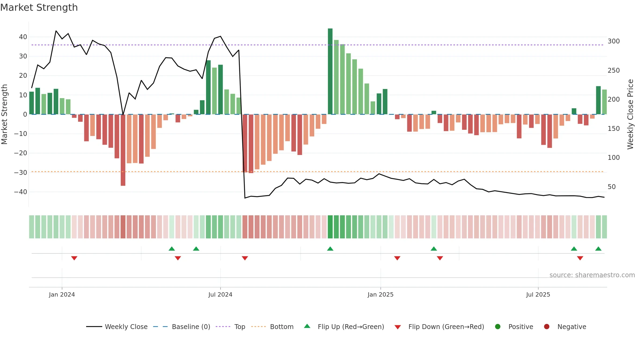This screenshot has width=644, height=362.
Task: Click the red flip-down marker just after Jan 2024
Action: click(74, 258)
